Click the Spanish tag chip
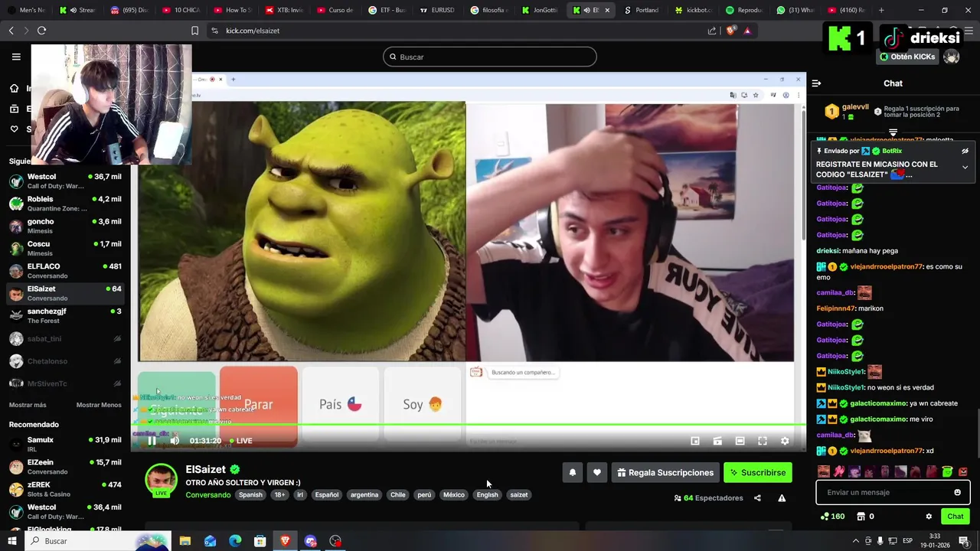 pos(250,495)
